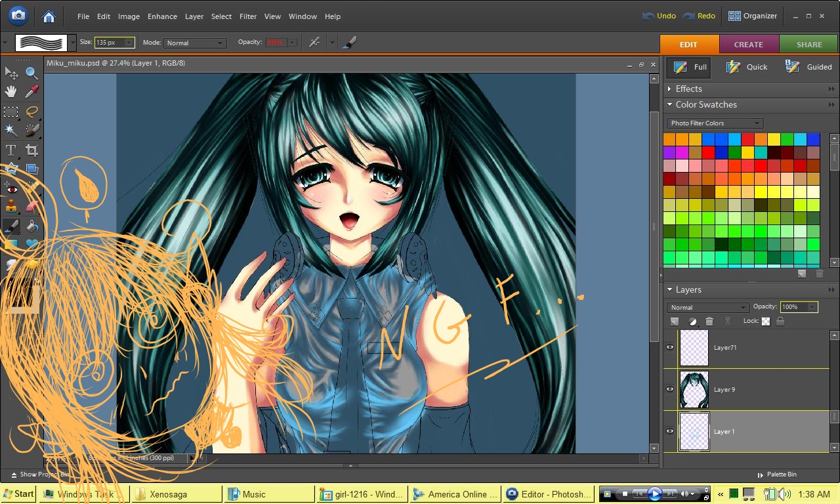840x504 pixels.
Task: Collapse the Color Swatches panel
Action: [x=669, y=104]
